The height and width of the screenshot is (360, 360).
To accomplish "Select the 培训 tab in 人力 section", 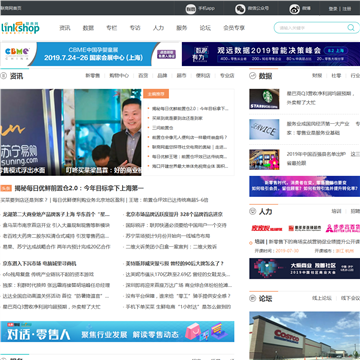I will coord(336,211).
